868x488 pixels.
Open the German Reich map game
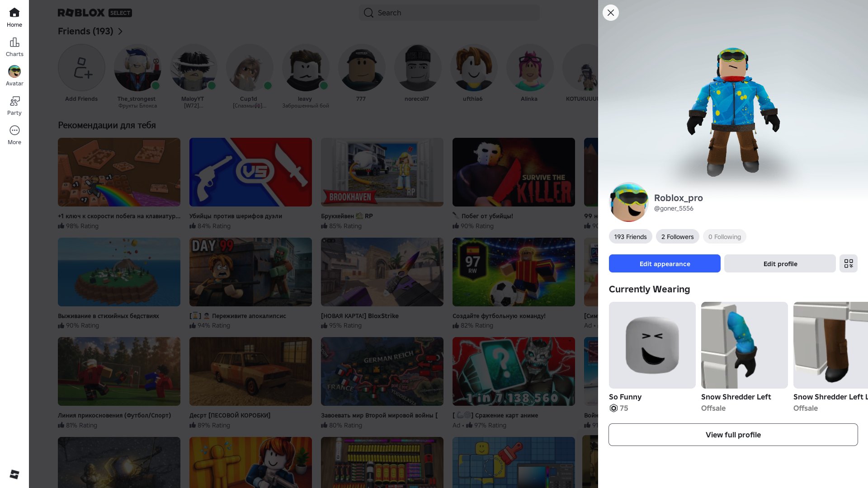click(382, 371)
